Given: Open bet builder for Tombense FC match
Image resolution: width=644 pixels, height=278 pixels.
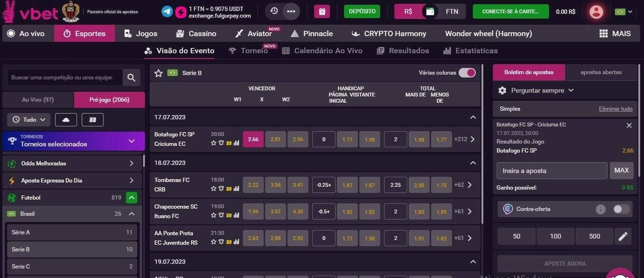Looking at the screenshot, I should click(229, 189).
